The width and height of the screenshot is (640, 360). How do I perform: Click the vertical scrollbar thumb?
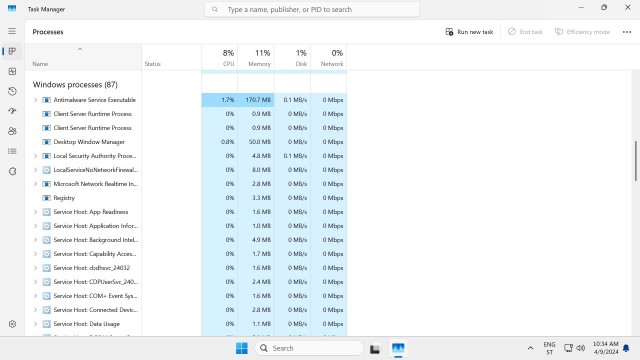(x=636, y=161)
